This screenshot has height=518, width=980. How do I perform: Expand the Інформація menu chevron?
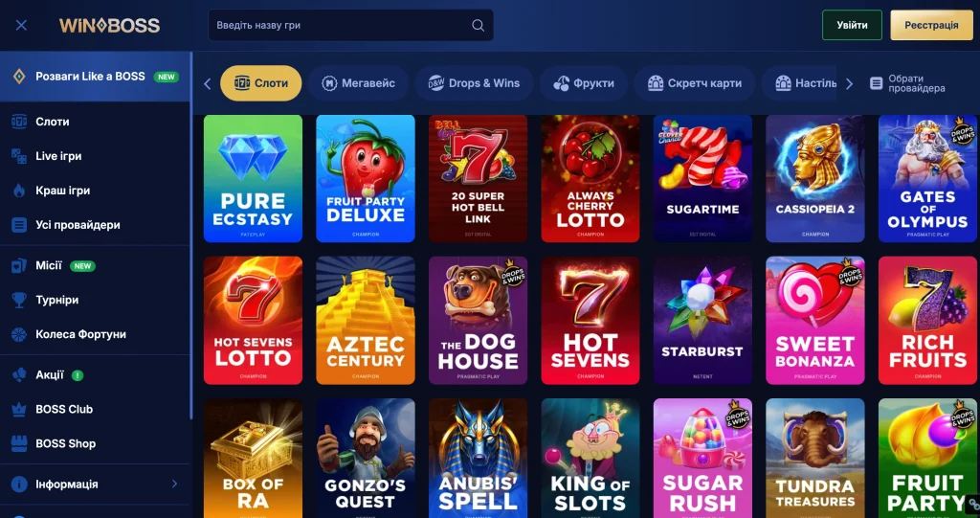coord(174,484)
